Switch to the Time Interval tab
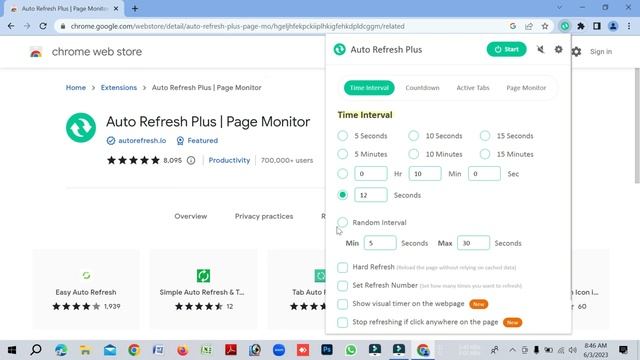 (369, 88)
